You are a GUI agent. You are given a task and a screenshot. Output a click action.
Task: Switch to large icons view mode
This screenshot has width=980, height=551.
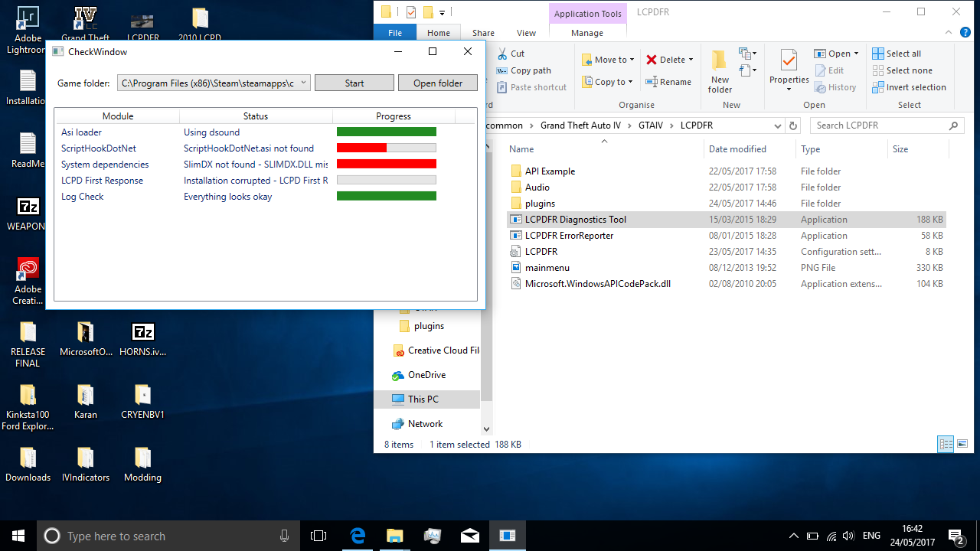(x=962, y=444)
